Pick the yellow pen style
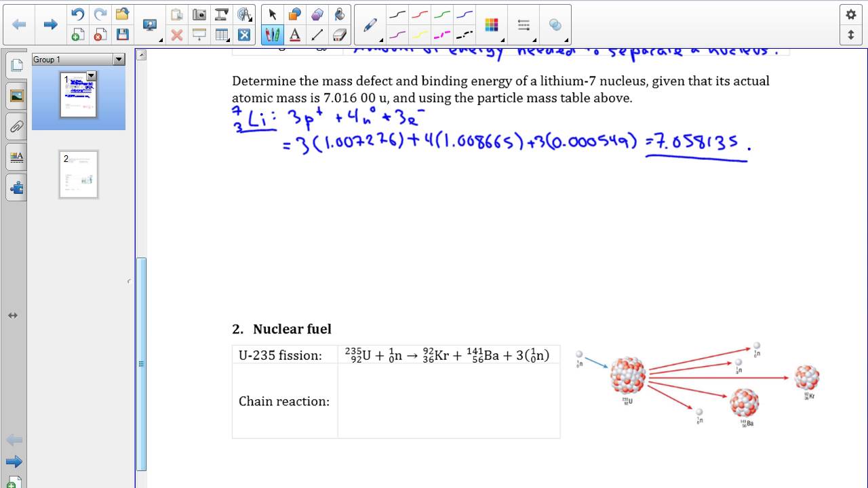Screen dimensions: 868x488 coord(420,35)
